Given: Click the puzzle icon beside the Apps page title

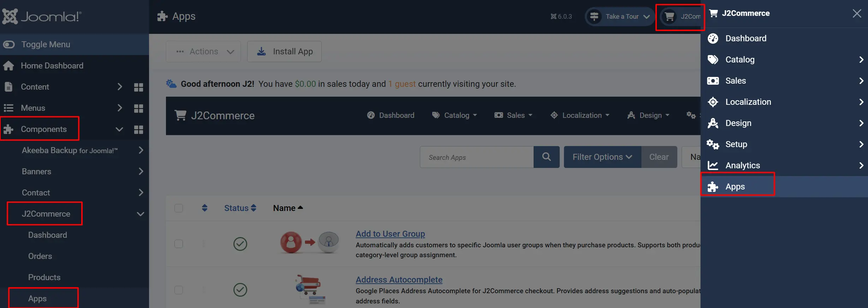Looking at the screenshot, I should click(162, 16).
